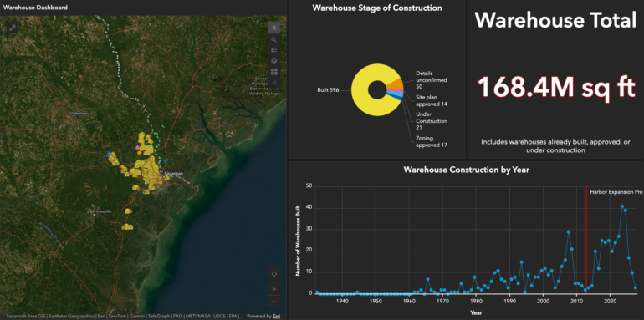Click the Savannah city label on map

(173, 174)
